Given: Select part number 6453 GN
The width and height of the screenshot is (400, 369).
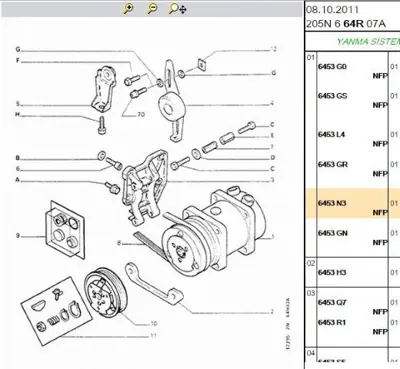Looking at the screenshot, I should 333,233.
